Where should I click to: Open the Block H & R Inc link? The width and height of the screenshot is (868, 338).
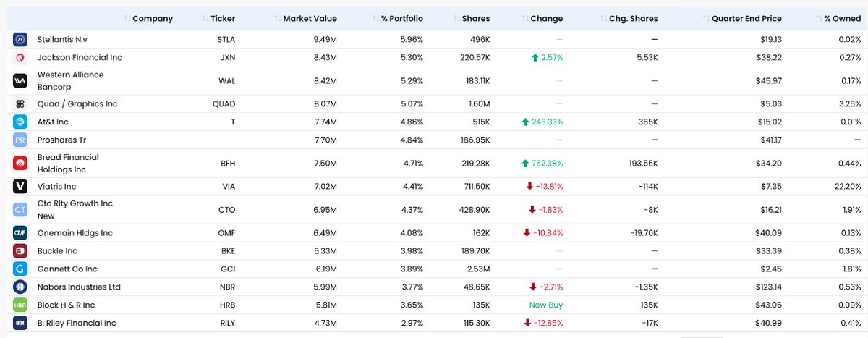point(66,305)
